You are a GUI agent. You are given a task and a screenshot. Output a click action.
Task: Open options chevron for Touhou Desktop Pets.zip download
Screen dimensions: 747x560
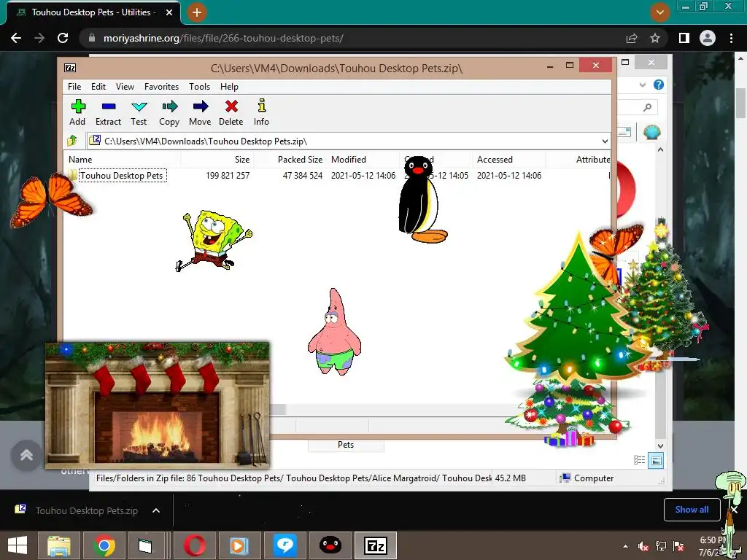click(156, 510)
